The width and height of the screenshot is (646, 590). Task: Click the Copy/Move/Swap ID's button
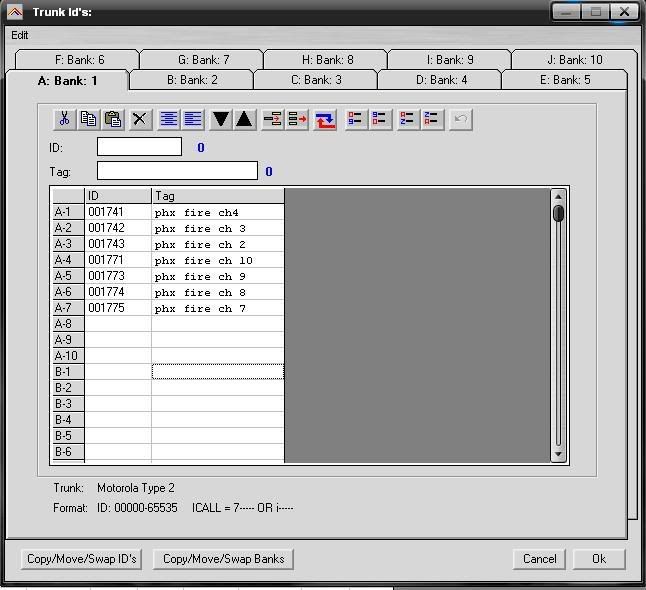coord(82,559)
